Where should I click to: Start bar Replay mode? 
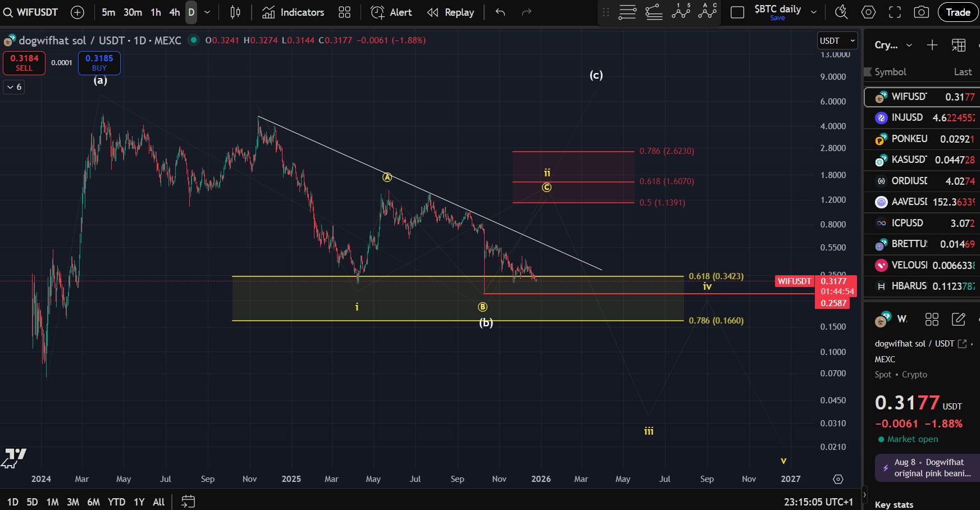[x=450, y=12]
